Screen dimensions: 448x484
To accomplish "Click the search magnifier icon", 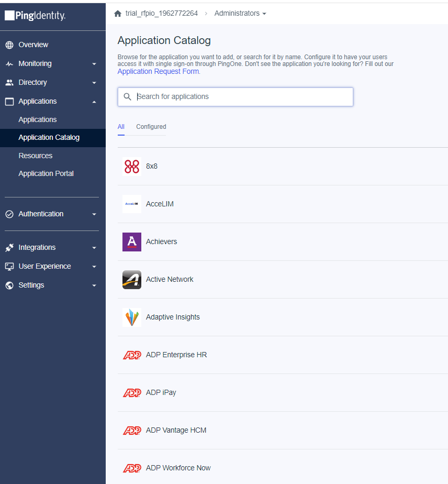I will (127, 96).
